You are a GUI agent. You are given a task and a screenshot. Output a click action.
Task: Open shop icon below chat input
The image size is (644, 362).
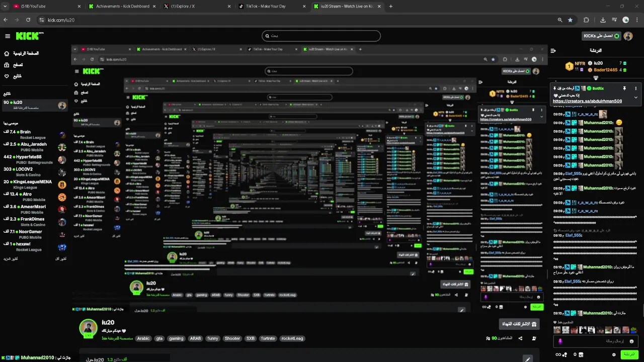click(581, 355)
